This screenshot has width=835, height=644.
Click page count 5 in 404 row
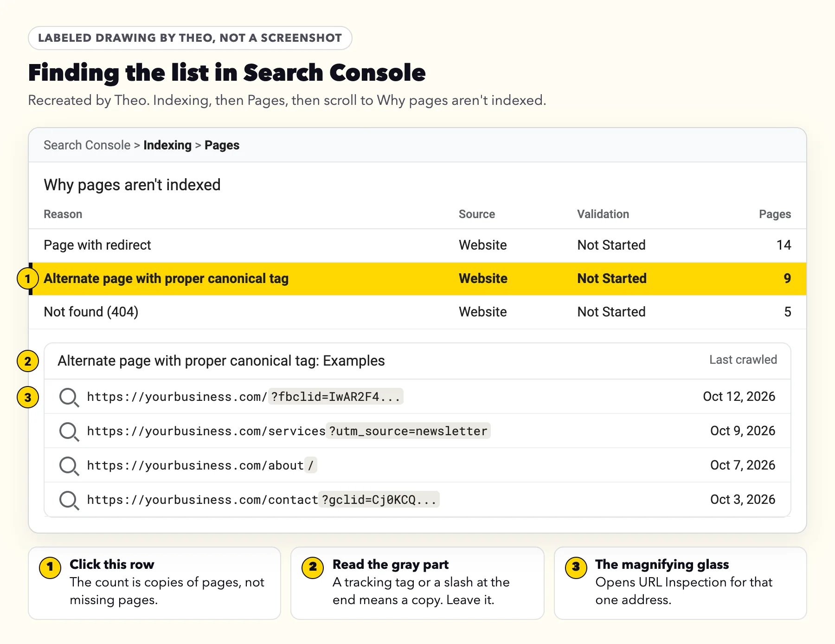tap(788, 312)
